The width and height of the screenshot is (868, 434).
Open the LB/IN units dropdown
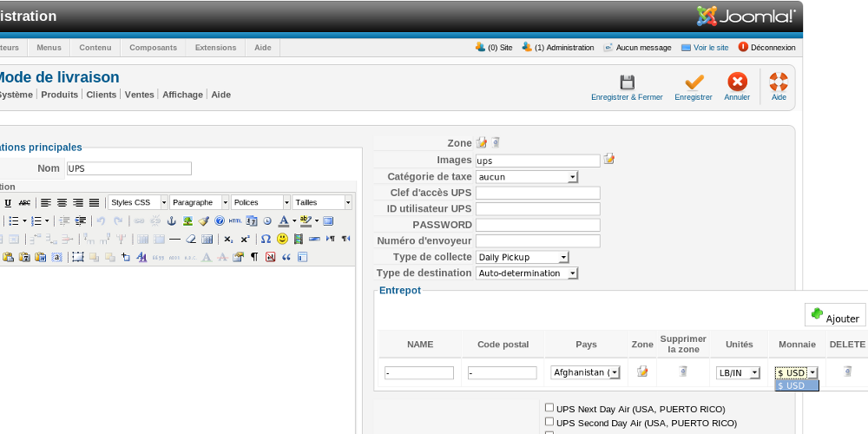[738, 373]
